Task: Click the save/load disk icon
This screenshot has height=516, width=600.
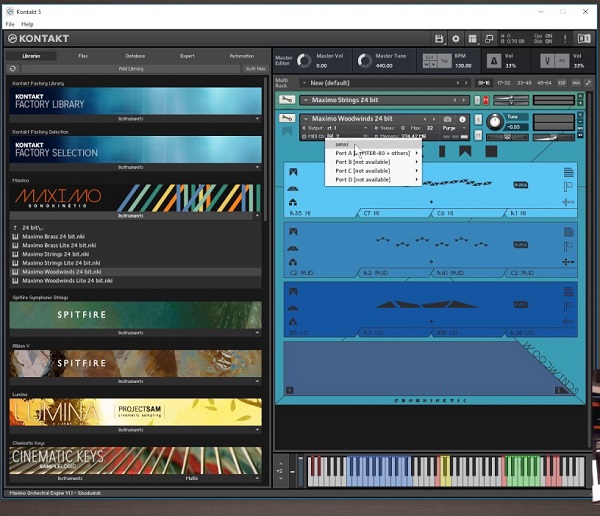Action: 439,39
